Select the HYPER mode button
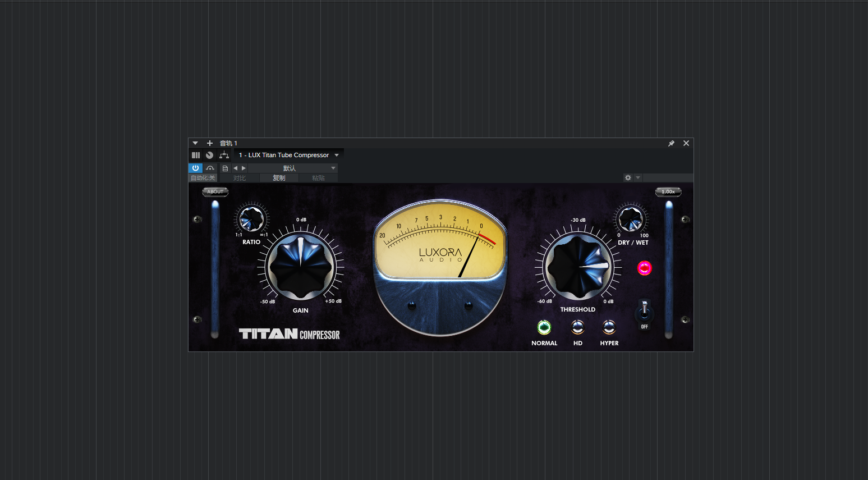 609,327
